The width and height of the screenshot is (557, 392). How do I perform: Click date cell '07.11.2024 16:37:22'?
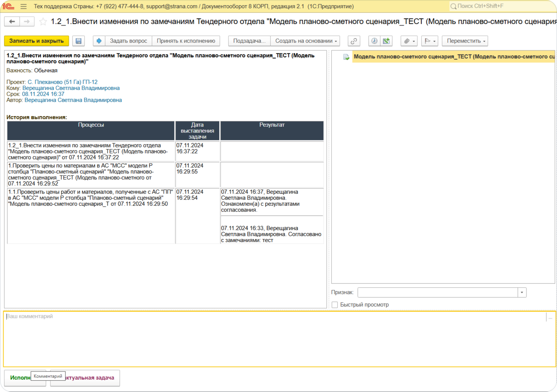point(197,151)
